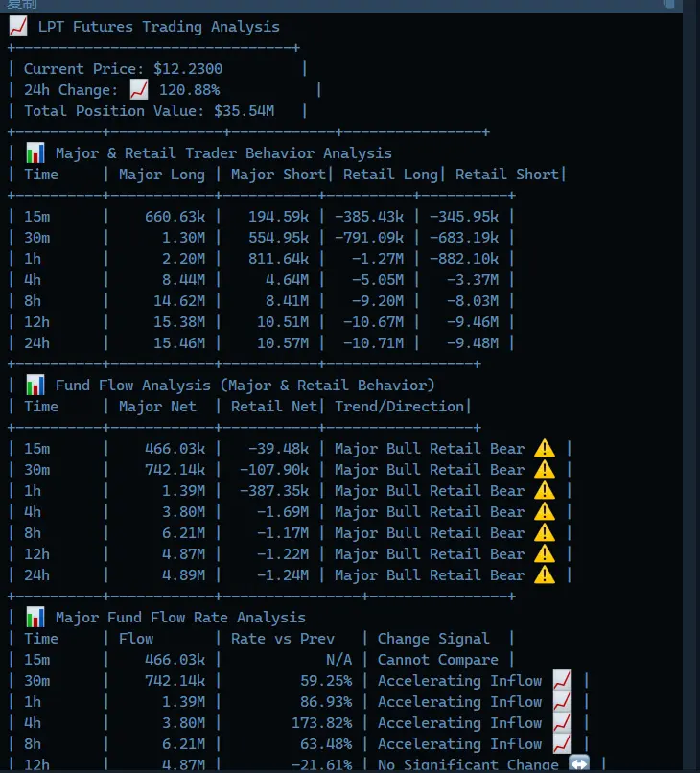The width and height of the screenshot is (700, 773).
Task: Click warning icon in Fund Flow 24h row
Action: point(545,574)
